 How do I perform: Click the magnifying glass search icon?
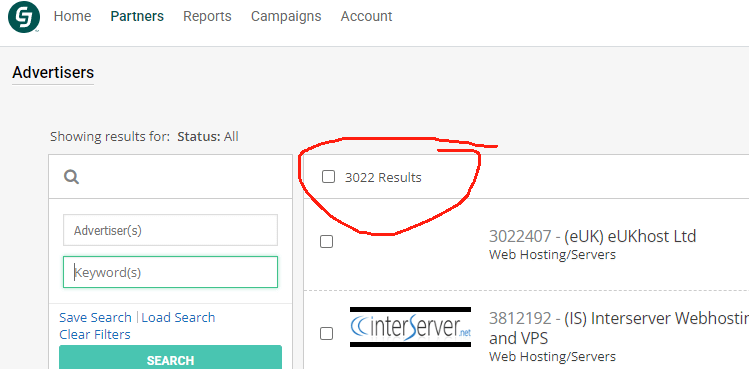tap(72, 177)
